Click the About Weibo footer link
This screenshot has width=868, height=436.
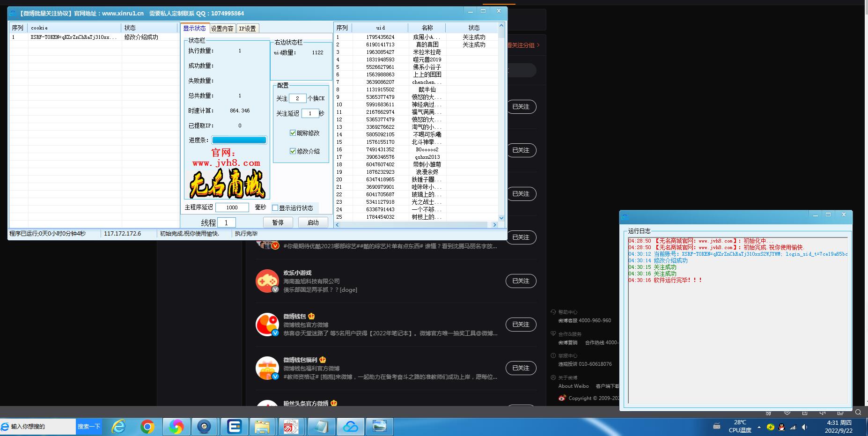pyautogui.click(x=574, y=386)
